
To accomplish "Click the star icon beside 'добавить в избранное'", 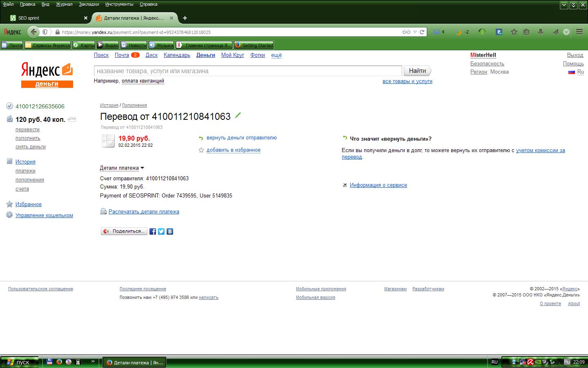I will [x=201, y=150].
